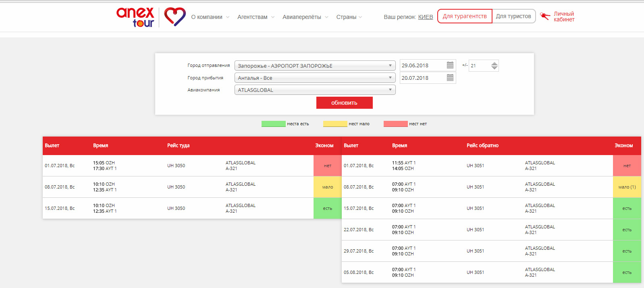644x288 pixels.
Task: Expand the О компании menu
Action: point(210,17)
